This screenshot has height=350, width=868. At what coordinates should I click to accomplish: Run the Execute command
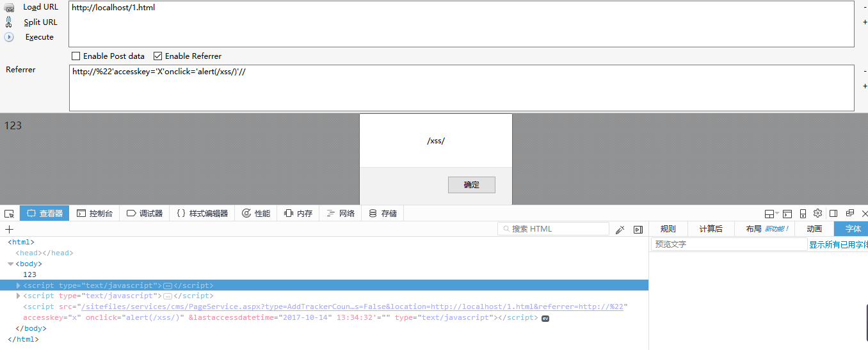[x=40, y=37]
